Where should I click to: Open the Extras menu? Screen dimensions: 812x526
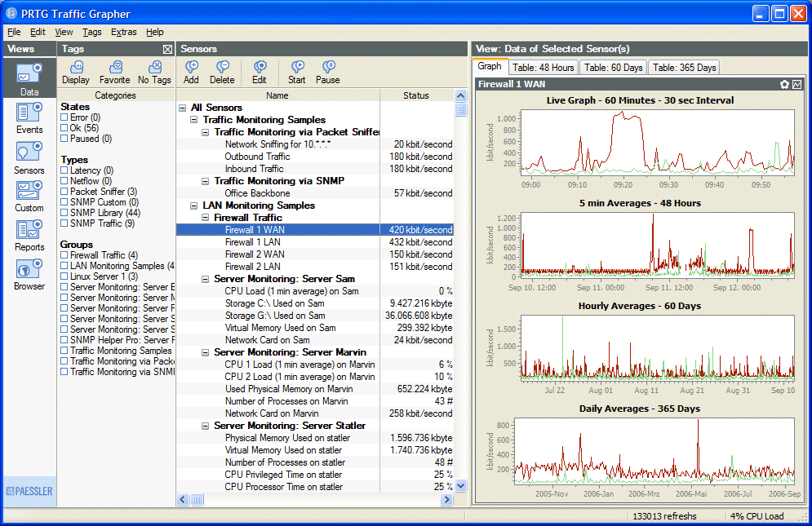pyautogui.click(x=123, y=32)
